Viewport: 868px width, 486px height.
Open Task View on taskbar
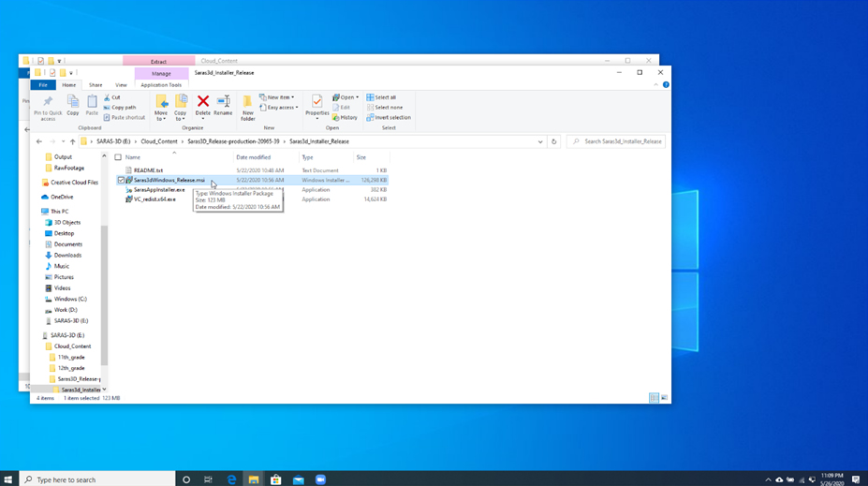coord(208,479)
